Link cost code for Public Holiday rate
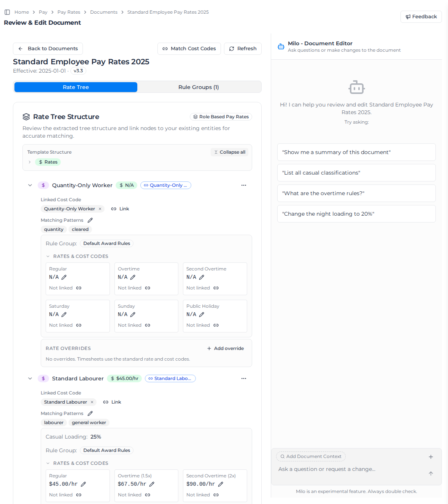 click(216, 325)
